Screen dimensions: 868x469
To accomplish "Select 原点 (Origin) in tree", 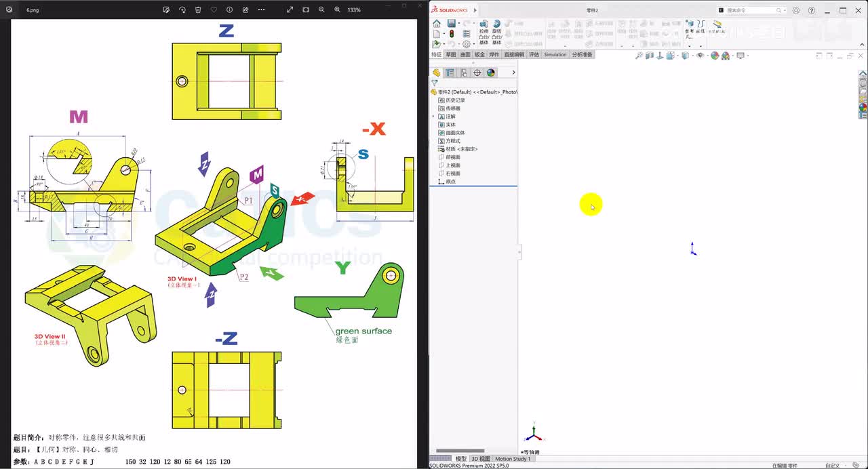I will (x=447, y=182).
